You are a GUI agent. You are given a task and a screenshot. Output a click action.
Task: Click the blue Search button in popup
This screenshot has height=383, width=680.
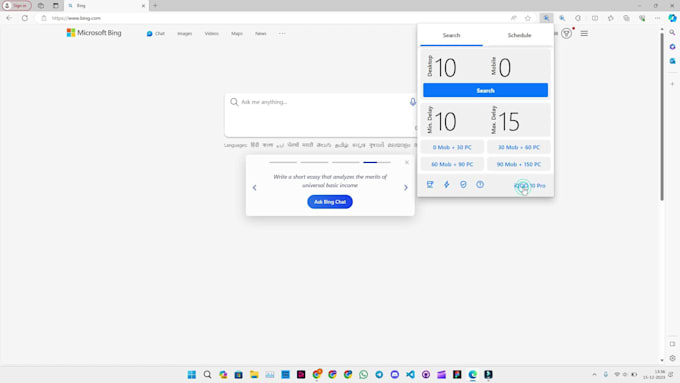(x=485, y=90)
